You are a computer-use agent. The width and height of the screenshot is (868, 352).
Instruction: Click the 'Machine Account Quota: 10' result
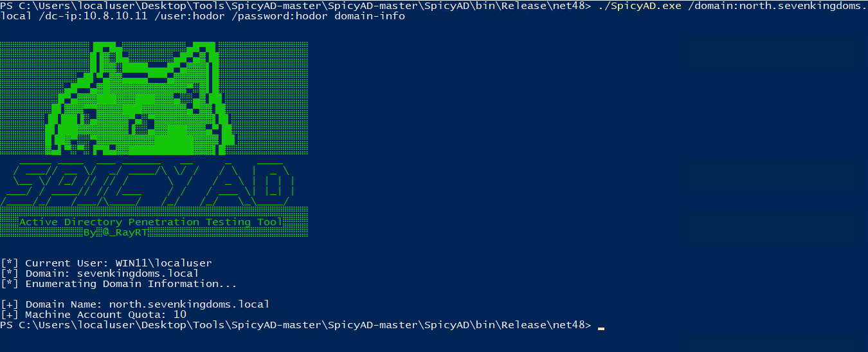click(x=106, y=315)
